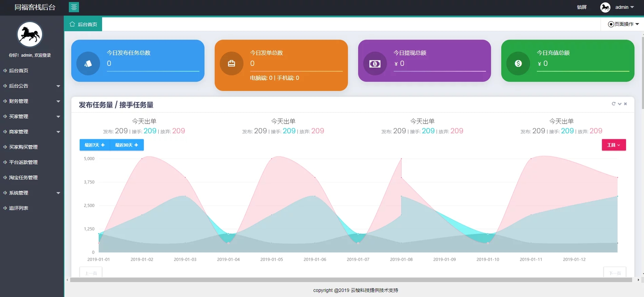Click the 最近30天 button
Screen dimensions: 644x297
pos(126,145)
